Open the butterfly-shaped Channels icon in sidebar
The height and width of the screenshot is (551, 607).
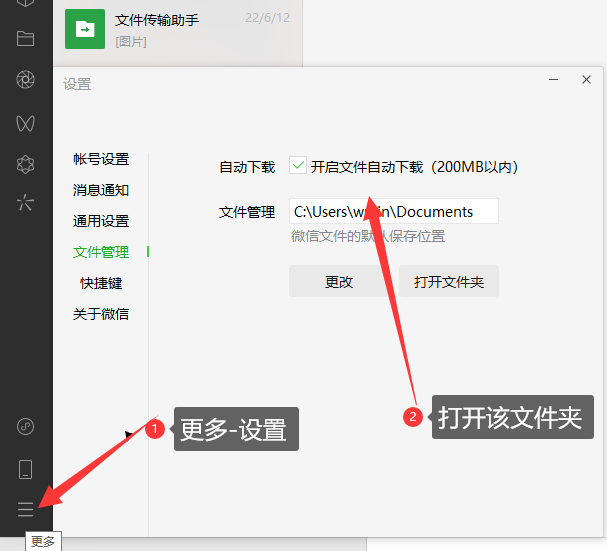(26, 124)
